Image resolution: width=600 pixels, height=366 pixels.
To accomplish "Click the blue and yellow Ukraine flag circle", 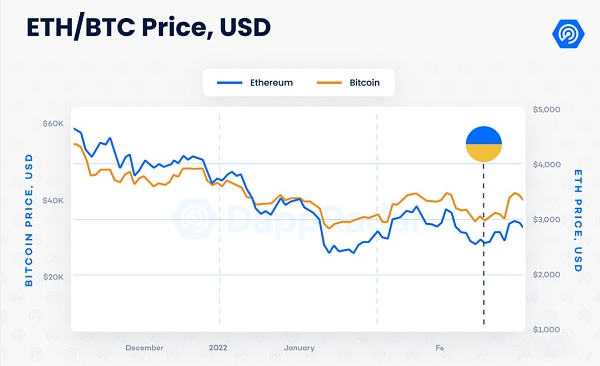I will coord(484,144).
